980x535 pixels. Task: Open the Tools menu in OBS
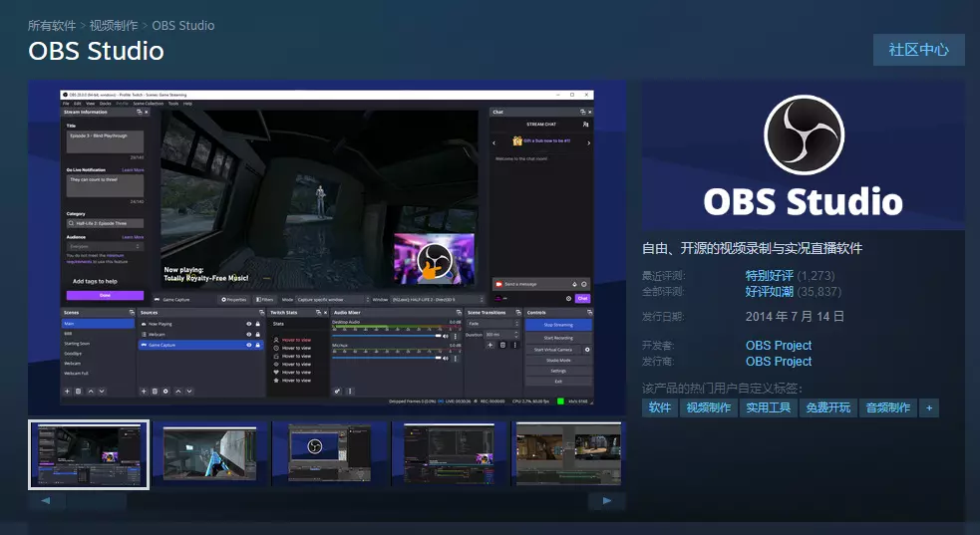click(x=173, y=104)
